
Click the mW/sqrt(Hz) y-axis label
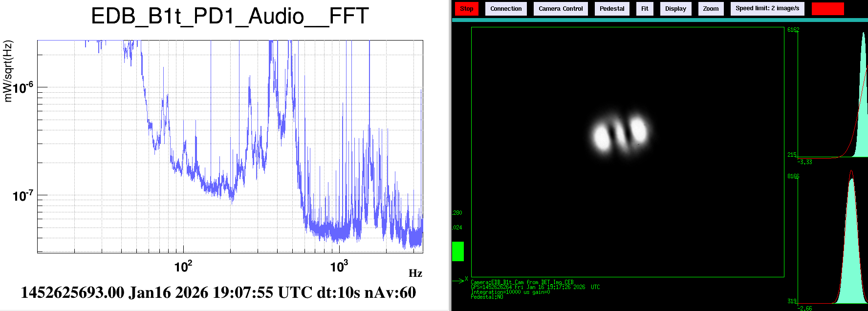[x=8, y=71]
